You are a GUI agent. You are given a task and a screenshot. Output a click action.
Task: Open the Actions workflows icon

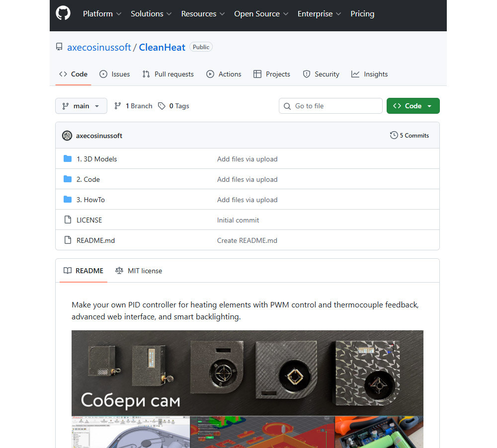click(210, 74)
